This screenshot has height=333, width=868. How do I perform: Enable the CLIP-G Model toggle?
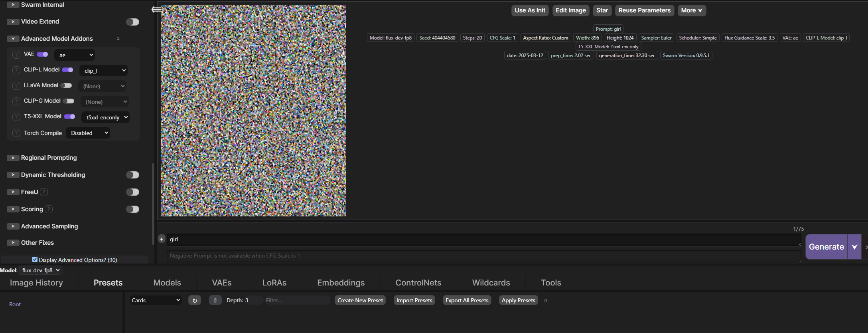69,101
